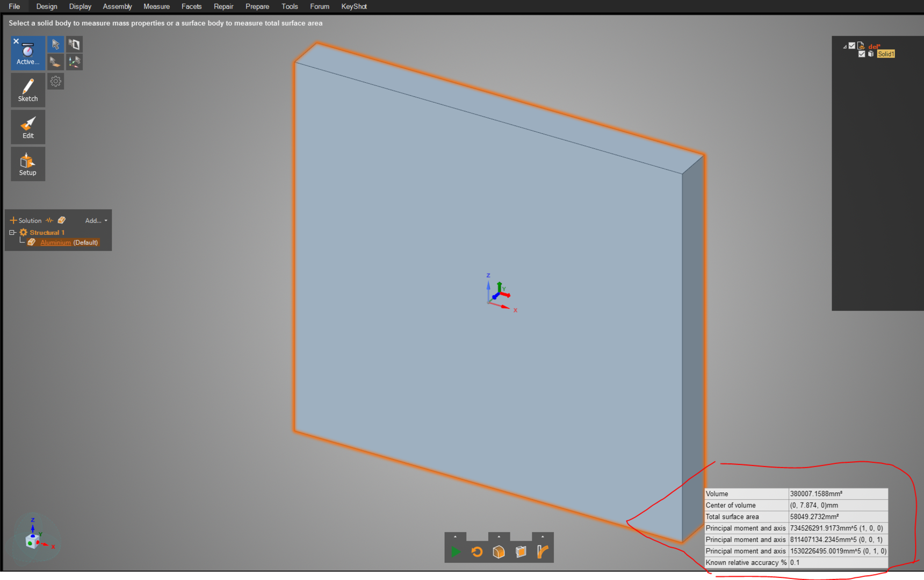Click the Total surface area value 58049.2732mm²
The width and height of the screenshot is (924, 580).
(838, 517)
